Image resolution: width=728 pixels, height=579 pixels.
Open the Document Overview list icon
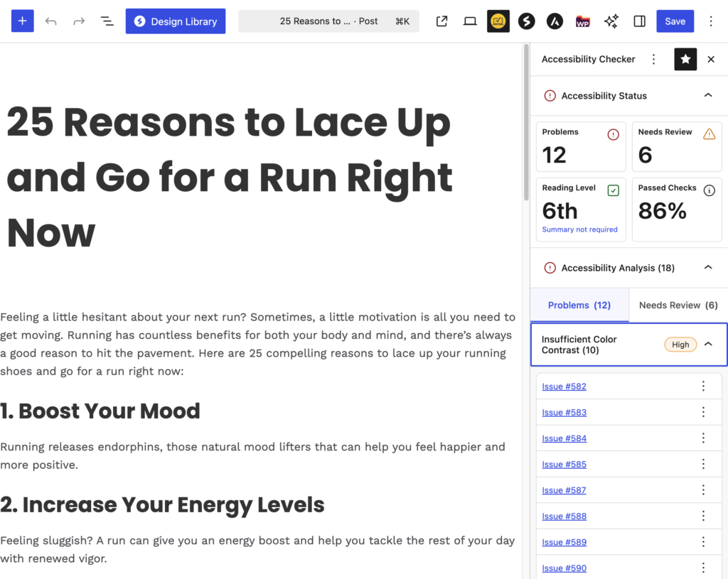click(x=107, y=21)
